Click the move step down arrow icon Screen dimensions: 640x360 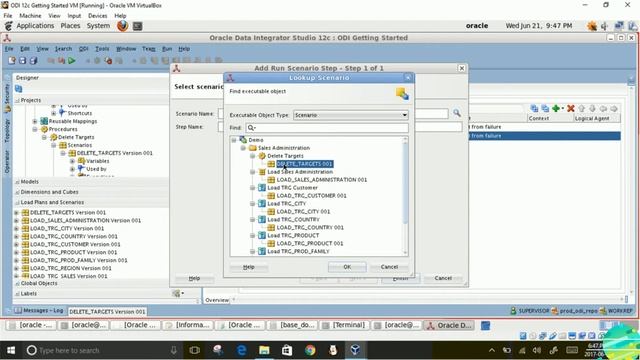click(x=592, y=109)
